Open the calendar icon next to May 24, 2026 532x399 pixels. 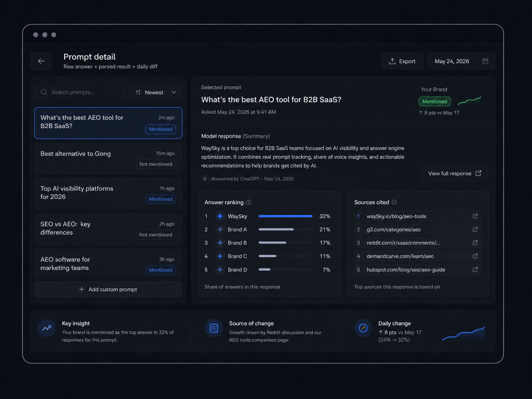coord(485,61)
